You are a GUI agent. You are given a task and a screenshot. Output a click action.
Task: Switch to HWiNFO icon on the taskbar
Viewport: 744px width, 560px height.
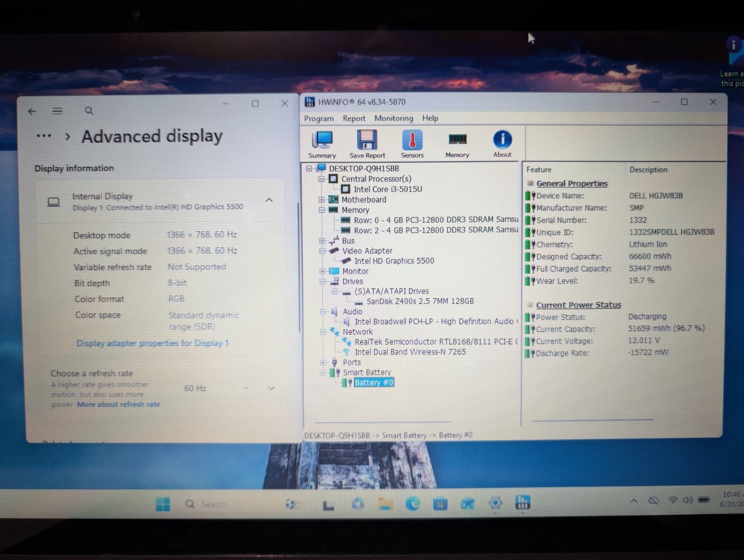[x=523, y=502]
